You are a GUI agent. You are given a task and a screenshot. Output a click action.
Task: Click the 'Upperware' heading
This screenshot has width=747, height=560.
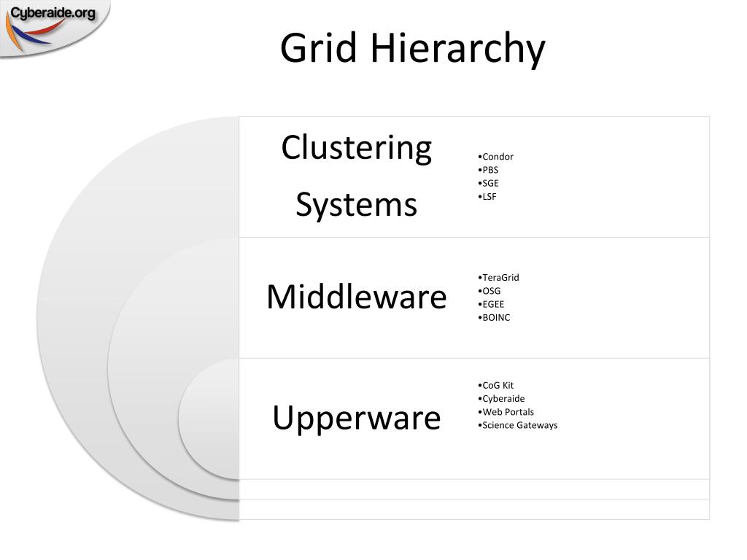point(357,419)
